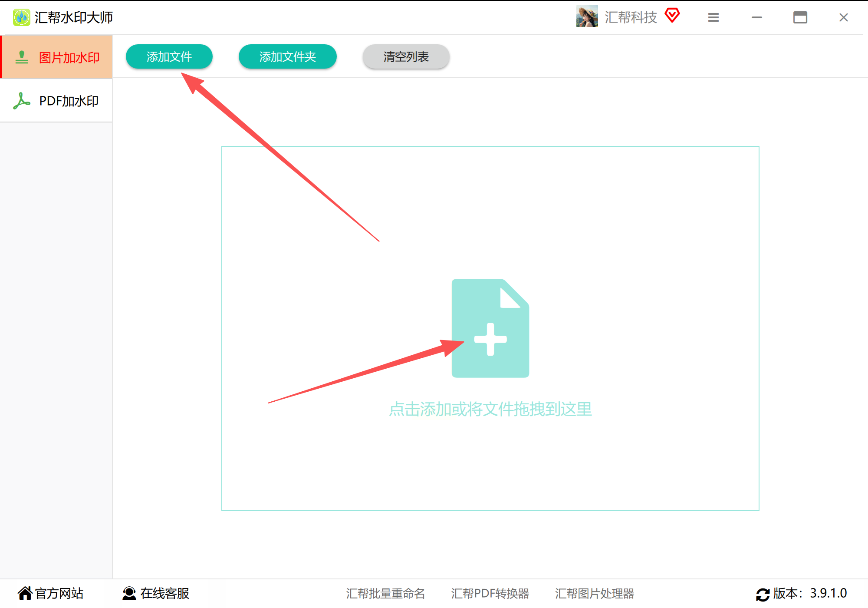Switch to the PDF加水印 tab
The width and height of the screenshot is (868, 608).
(69, 101)
